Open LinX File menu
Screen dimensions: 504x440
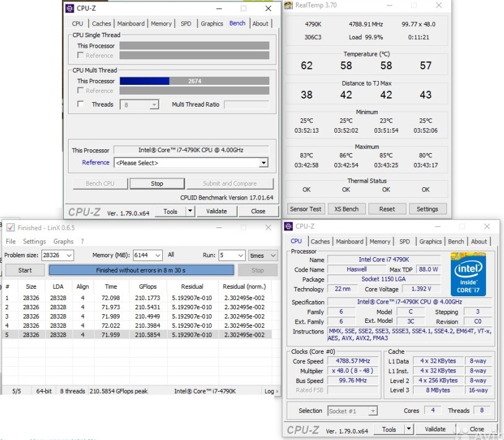point(11,241)
